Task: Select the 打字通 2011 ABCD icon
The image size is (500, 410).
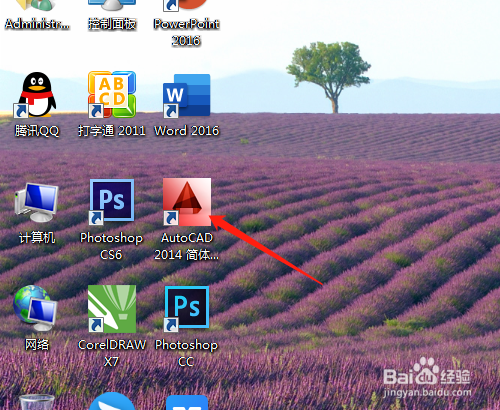Action: coord(112,95)
